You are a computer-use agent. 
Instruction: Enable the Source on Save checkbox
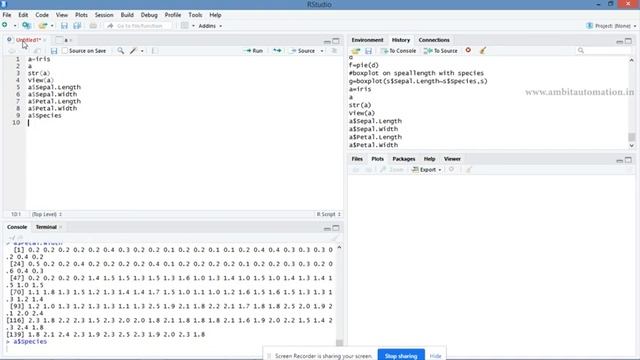65,51
